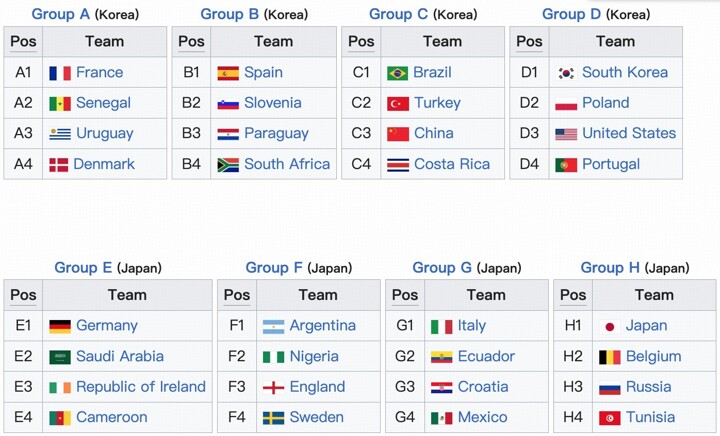The width and height of the screenshot is (720, 436).
Task: Click the Brazil flag icon
Action: click(397, 73)
